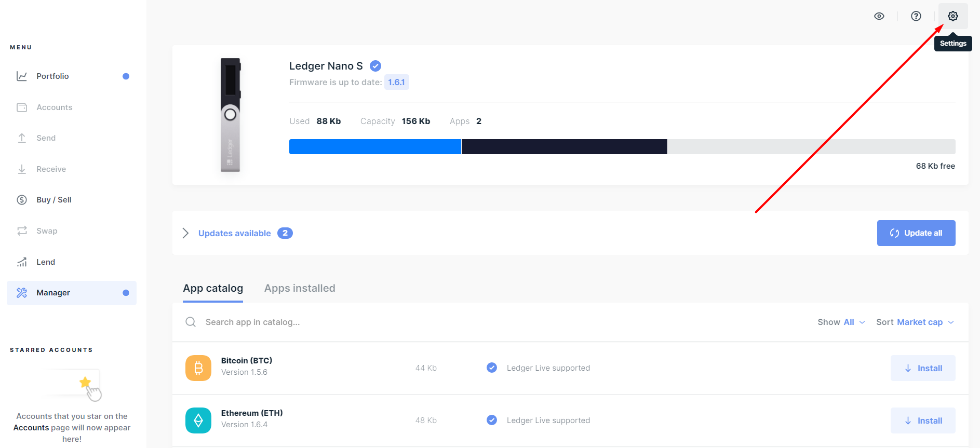The width and height of the screenshot is (980, 448).
Task: Expand the Updates available chevron
Action: coord(185,233)
